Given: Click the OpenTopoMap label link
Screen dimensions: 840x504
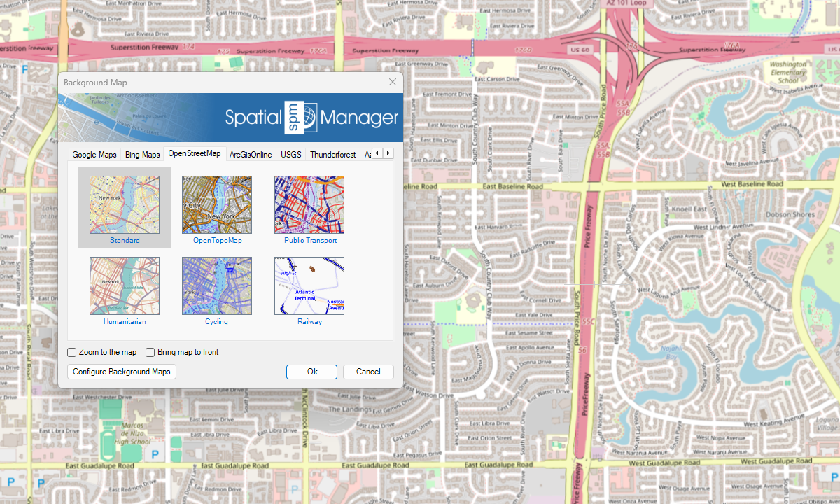Looking at the screenshot, I should 217,240.
